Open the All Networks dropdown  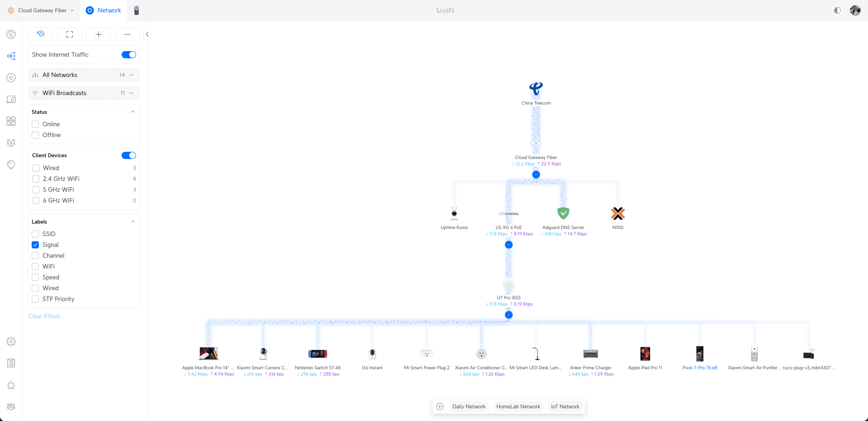pyautogui.click(x=84, y=75)
